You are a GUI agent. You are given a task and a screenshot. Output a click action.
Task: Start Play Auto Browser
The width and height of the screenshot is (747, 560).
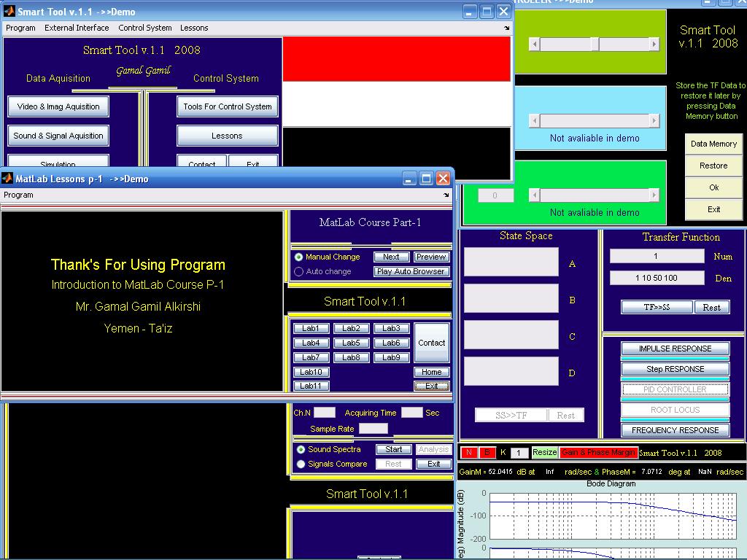pos(411,271)
